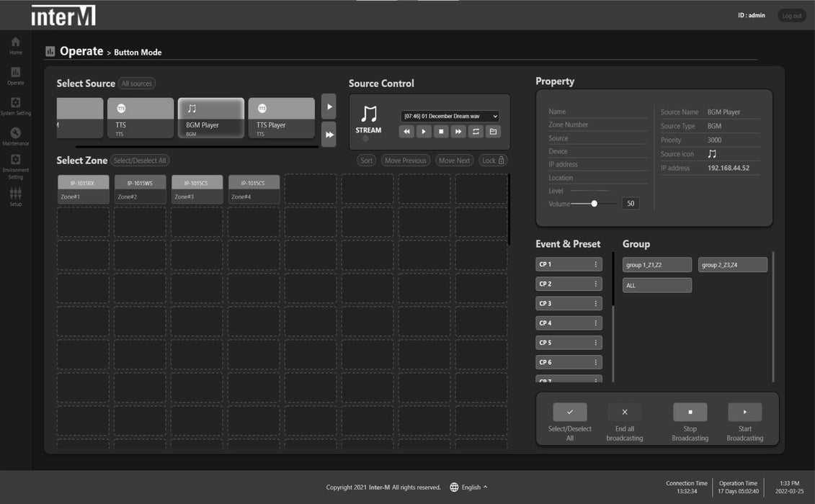Open the Home sidebar icon
The image size is (815, 504).
coord(15,42)
